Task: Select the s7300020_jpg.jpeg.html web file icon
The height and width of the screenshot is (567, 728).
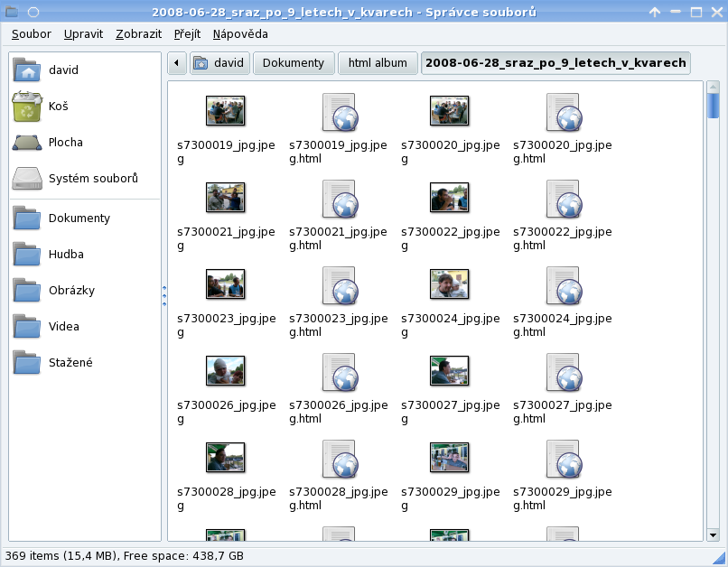Action: (x=564, y=112)
